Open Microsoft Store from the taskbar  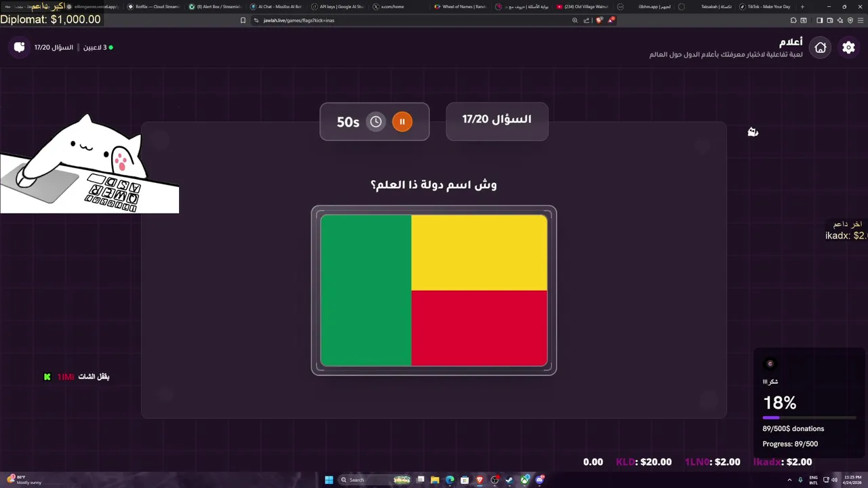coord(465,480)
